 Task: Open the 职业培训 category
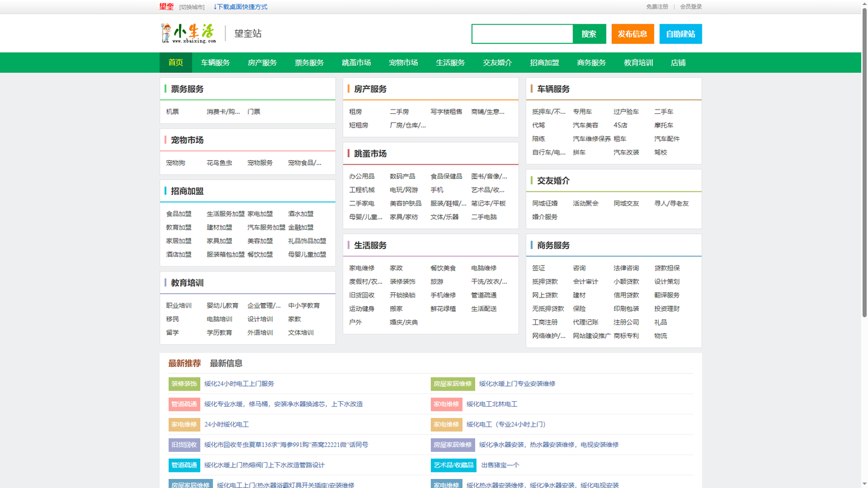coord(179,305)
